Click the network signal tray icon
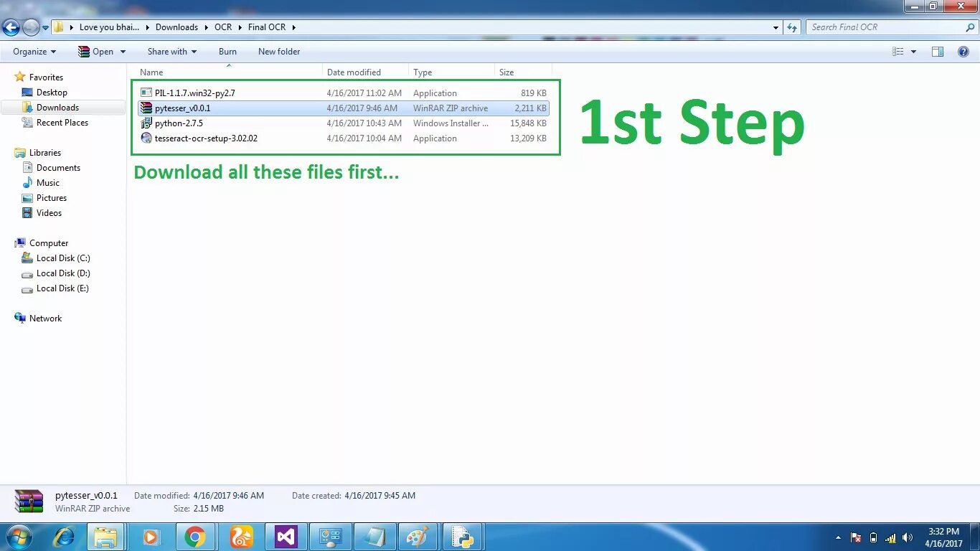This screenshot has height=551, width=980. [890, 537]
